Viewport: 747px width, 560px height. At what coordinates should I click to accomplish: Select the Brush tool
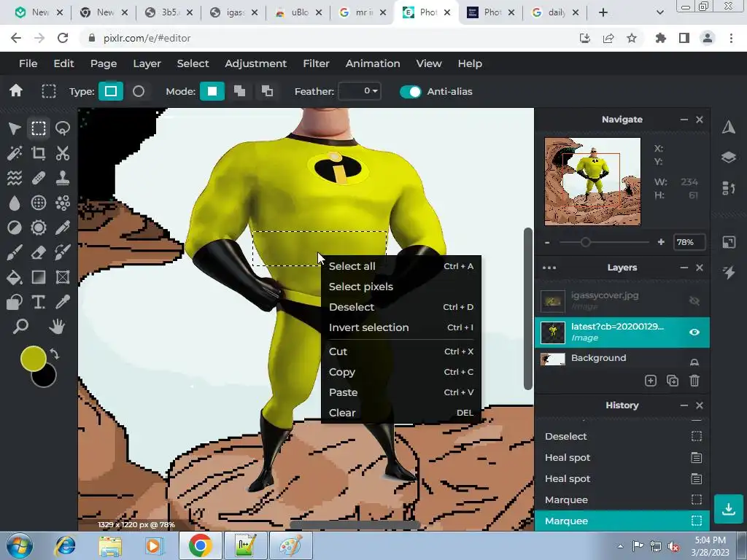click(x=15, y=252)
